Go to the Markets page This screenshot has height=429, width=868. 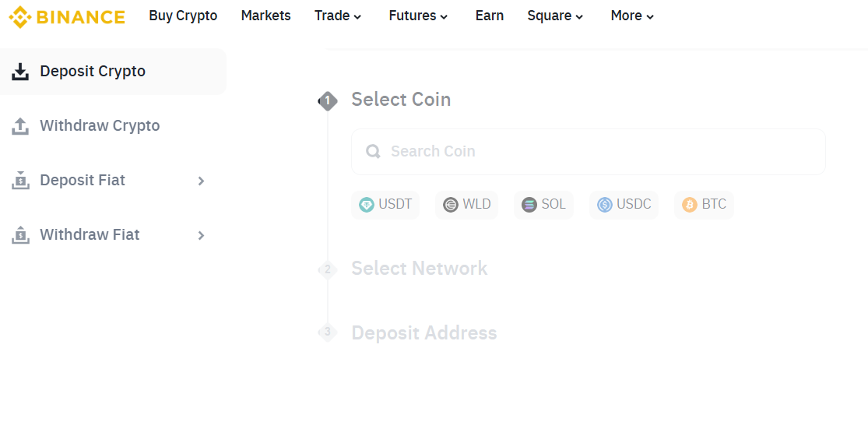click(x=266, y=16)
